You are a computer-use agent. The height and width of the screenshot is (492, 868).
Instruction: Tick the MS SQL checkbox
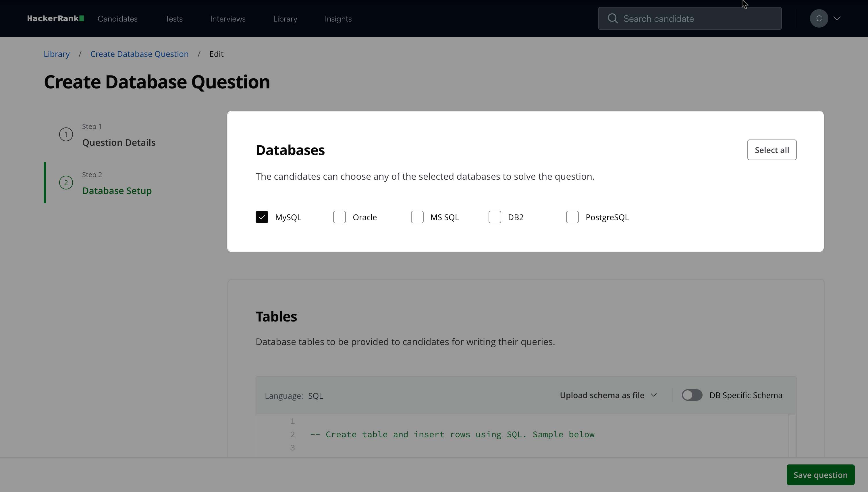point(417,217)
